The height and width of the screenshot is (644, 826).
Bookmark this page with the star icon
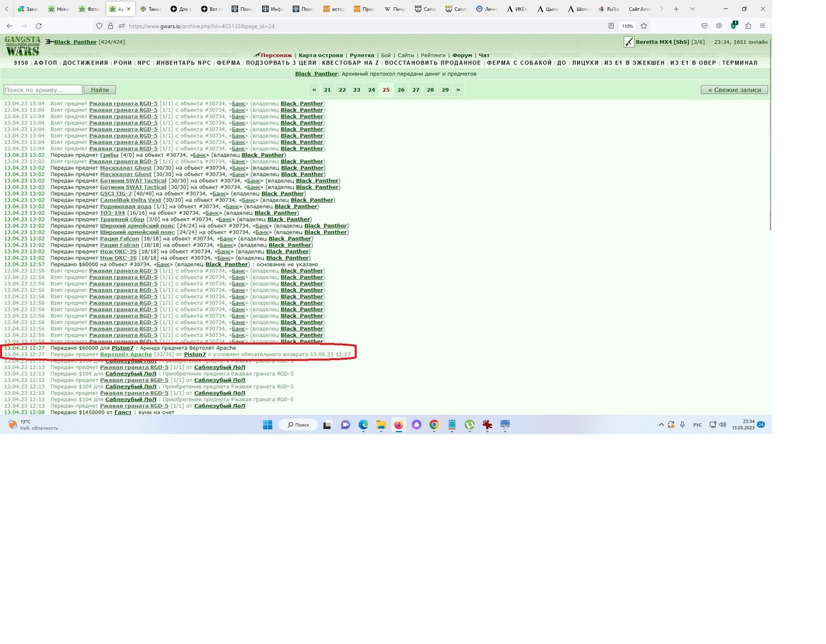click(644, 26)
